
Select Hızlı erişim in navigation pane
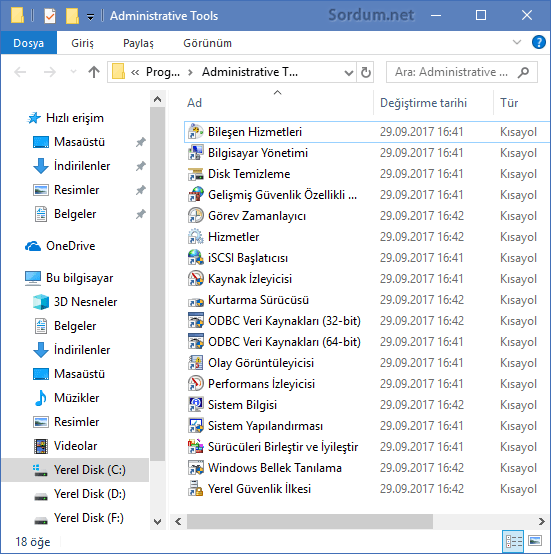(65, 118)
